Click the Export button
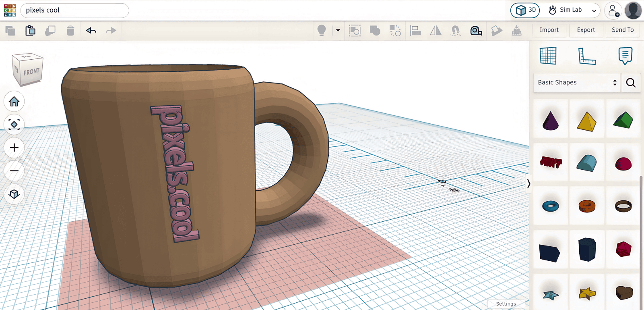 click(x=586, y=30)
